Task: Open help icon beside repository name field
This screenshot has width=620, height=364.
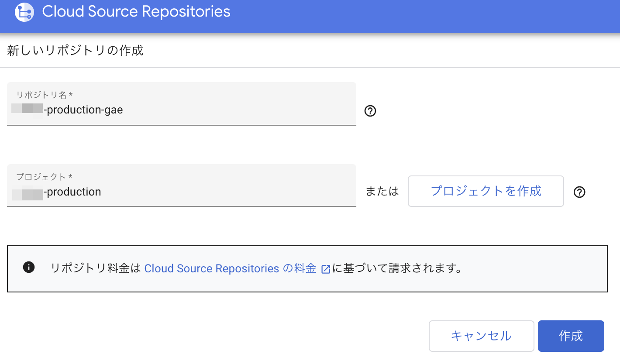Action: pyautogui.click(x=370, y=111)
